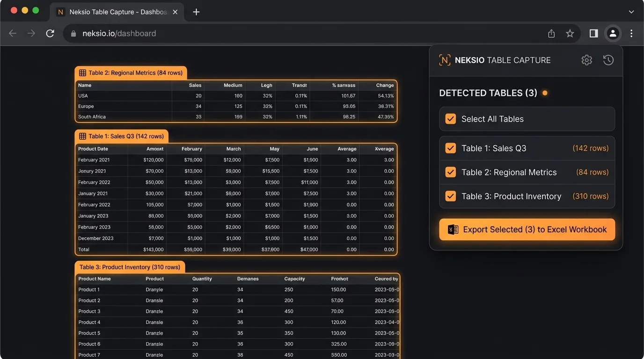644x359 pixels.
Task: Click the share page icon in address bar
Action: pyautogui.click(x=551, y=34)
